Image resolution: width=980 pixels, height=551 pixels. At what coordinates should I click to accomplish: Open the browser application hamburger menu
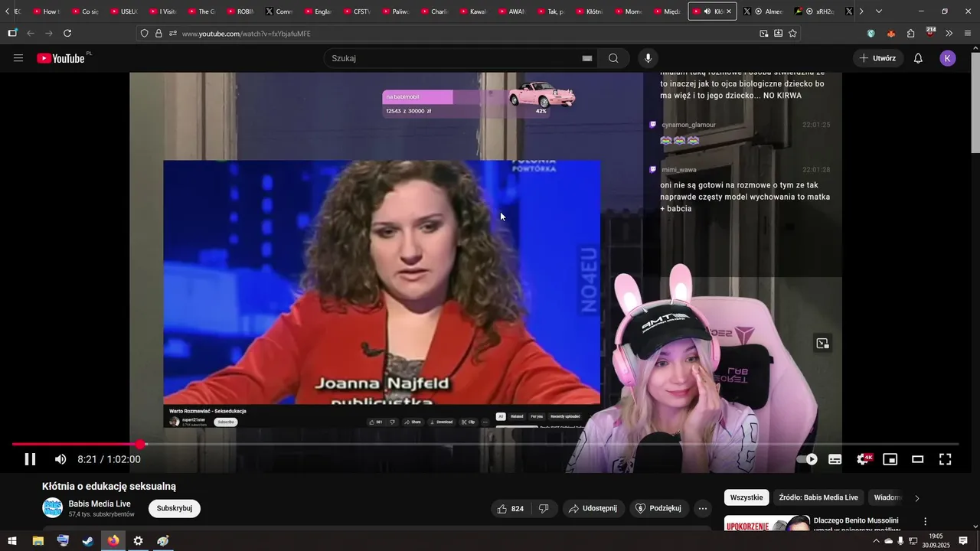click(968, 33)
